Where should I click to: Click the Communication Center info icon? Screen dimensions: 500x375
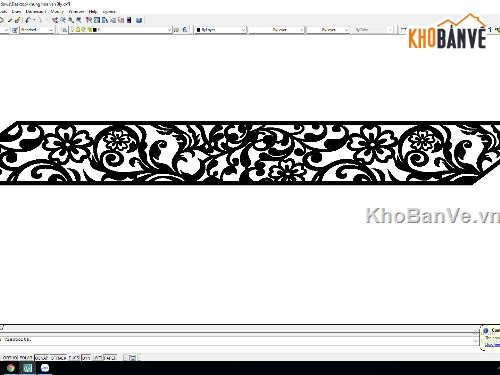tap(486, 330)
